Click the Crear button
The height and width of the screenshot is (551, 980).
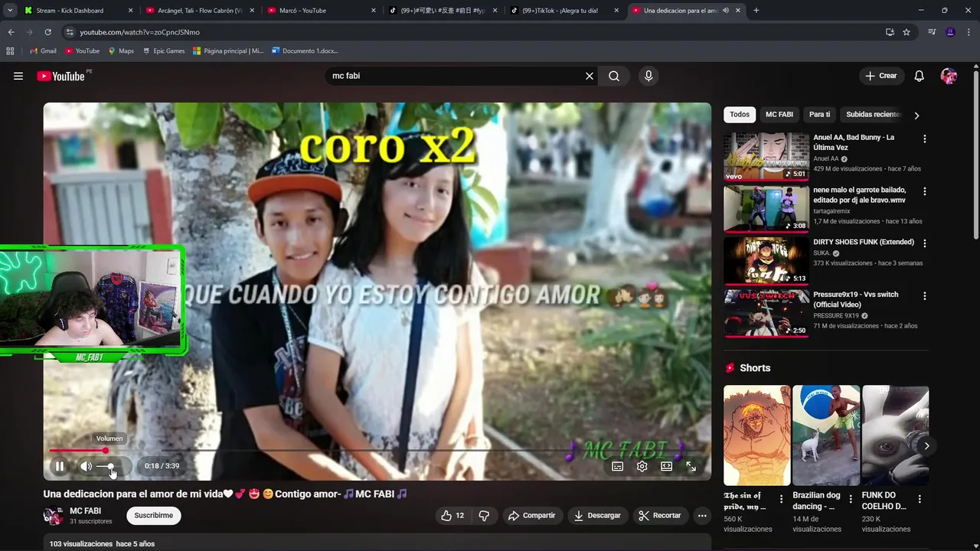tap(881, 76)
